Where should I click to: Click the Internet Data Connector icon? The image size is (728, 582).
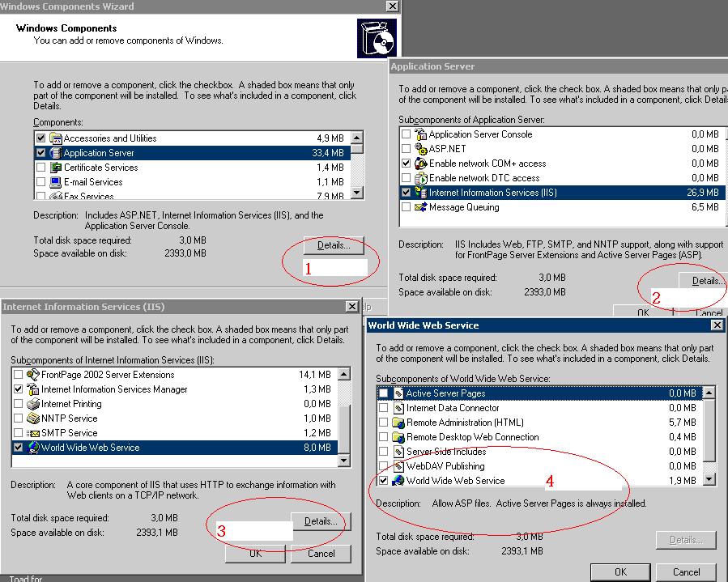[398, 408]
